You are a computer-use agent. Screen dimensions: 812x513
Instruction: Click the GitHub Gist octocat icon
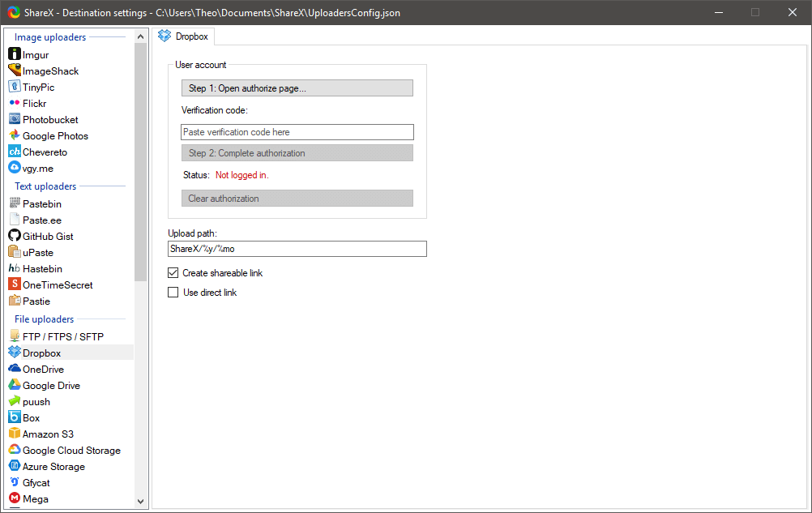pyautogui.click(x=15, y=236)
